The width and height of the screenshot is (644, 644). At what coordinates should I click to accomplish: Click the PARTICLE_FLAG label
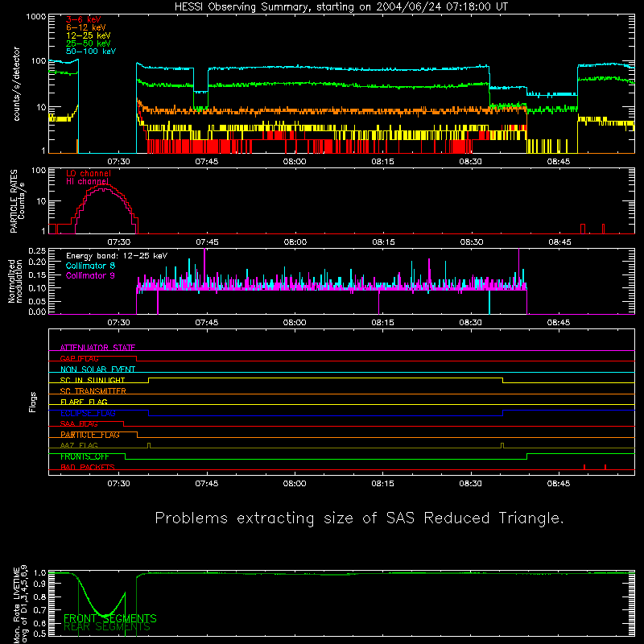point(90,435)
